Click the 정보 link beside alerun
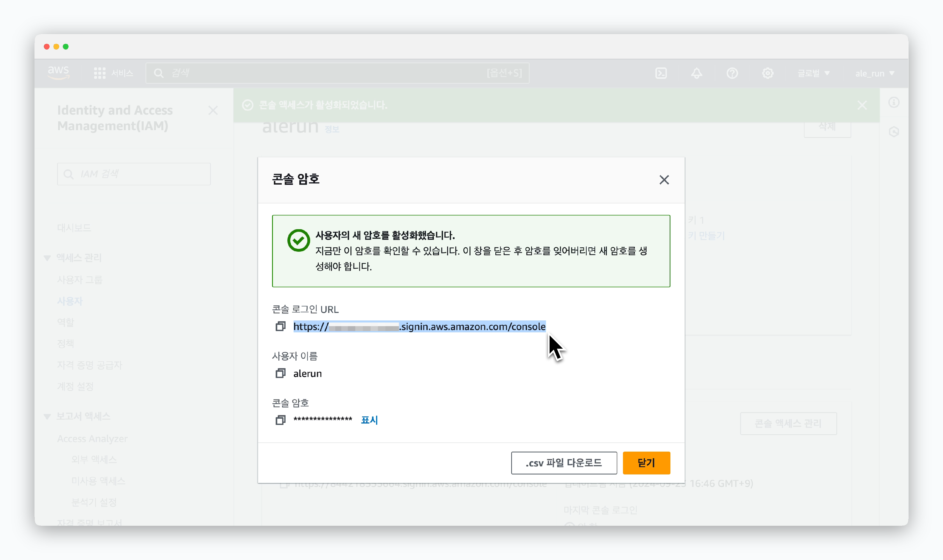 tap(332, 129)
